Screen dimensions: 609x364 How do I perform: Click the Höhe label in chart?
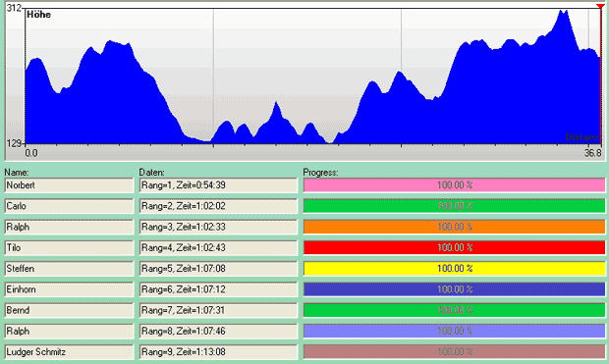39,15
